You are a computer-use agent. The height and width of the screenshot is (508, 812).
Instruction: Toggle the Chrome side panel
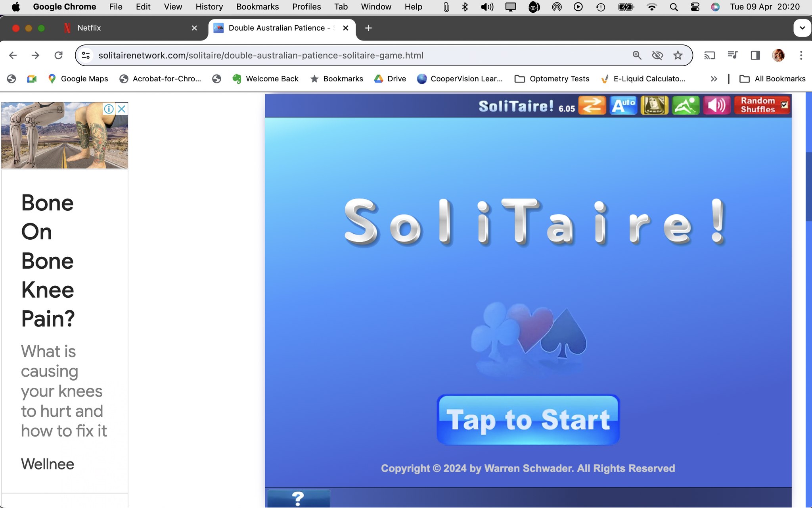point(755,55)
